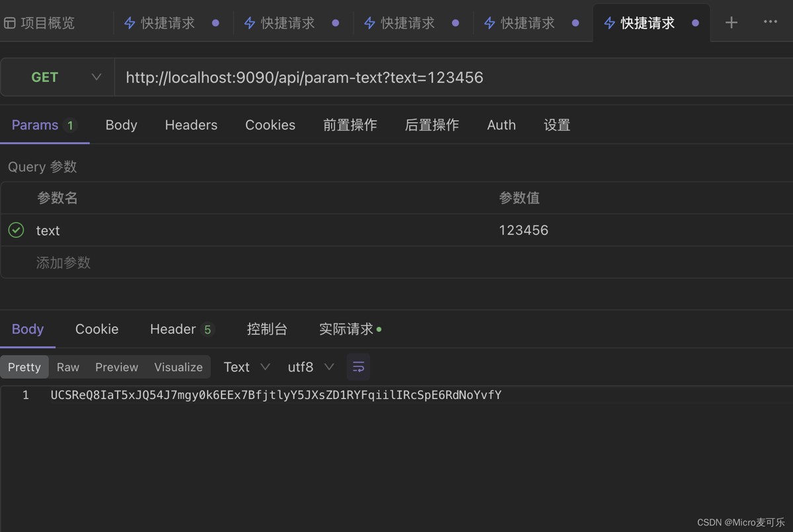This screenshot has width=793, height=532.
Task: Toggle the text parameter checkbox
Action: click(x=16, y=230)
